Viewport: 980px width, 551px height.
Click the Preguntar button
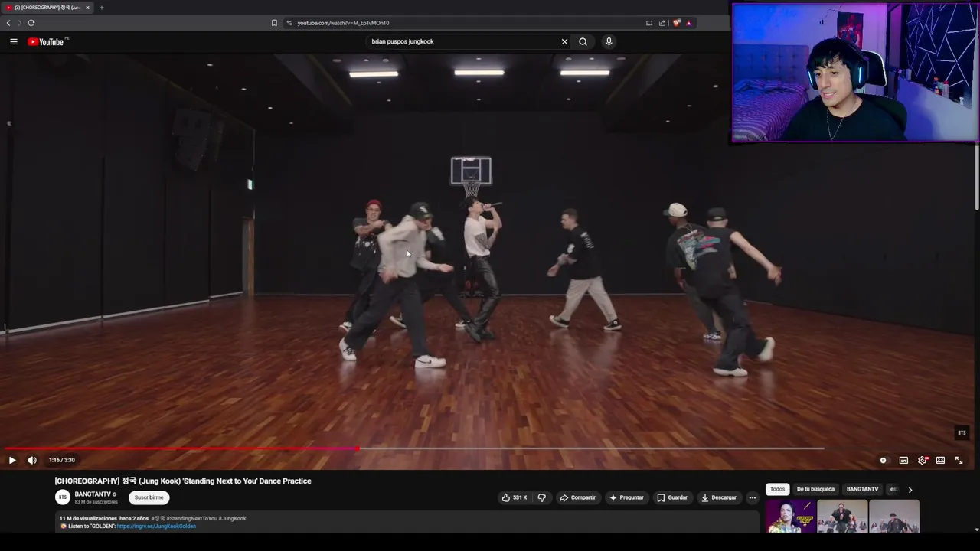pyautogui.click(x=626, y=497)
